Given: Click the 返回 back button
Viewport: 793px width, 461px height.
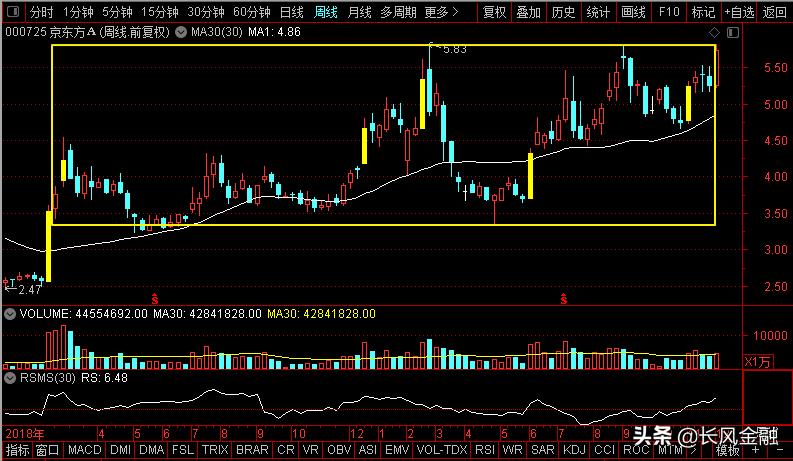Looking at the screenshot, I should pos(774,12).
